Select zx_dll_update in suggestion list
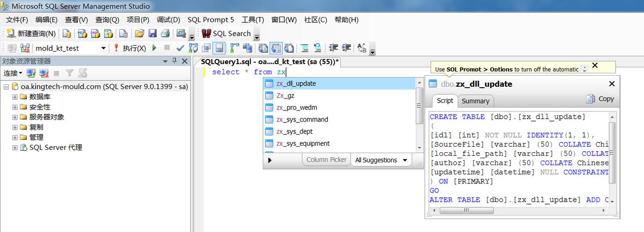This screenshot has height=232, width=644. 339,84
